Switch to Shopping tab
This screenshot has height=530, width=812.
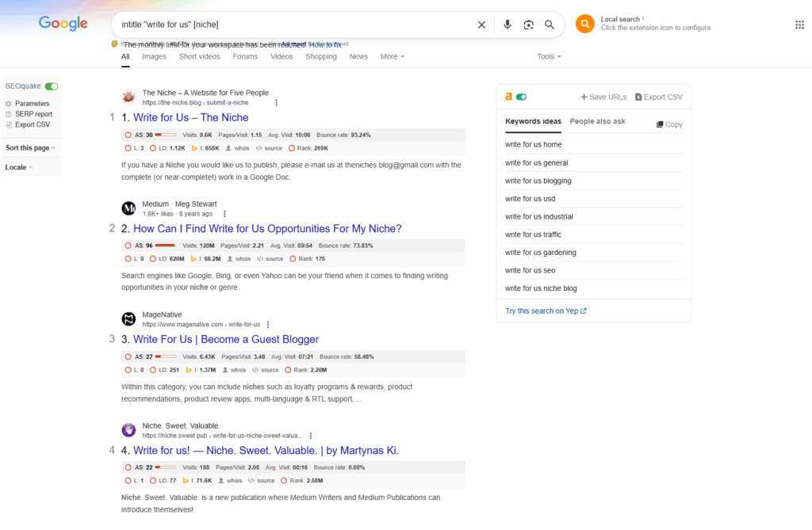click(321, 56)
